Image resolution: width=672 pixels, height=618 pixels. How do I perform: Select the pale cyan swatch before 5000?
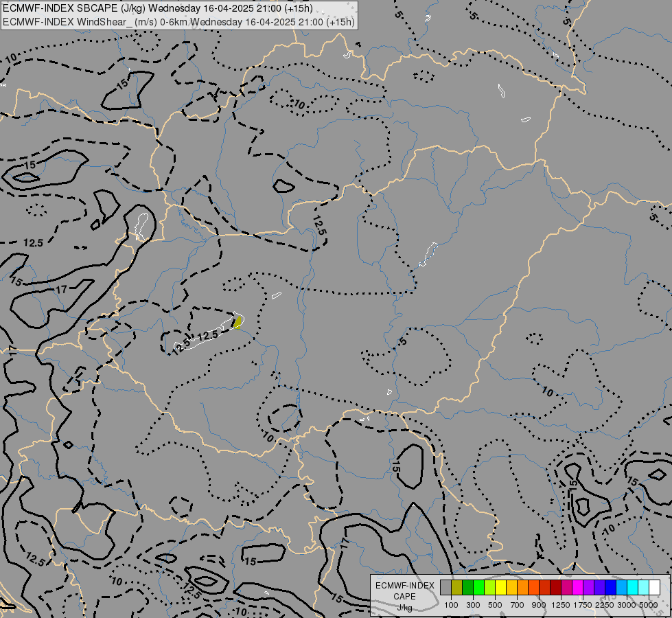tap(643, 587)
